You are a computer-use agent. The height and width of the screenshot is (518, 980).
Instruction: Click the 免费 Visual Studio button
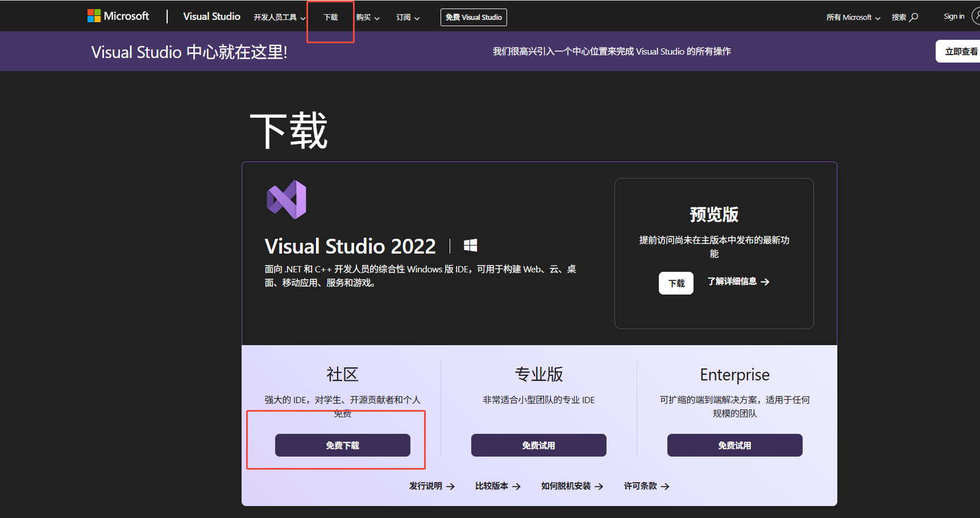pos(474,17)
